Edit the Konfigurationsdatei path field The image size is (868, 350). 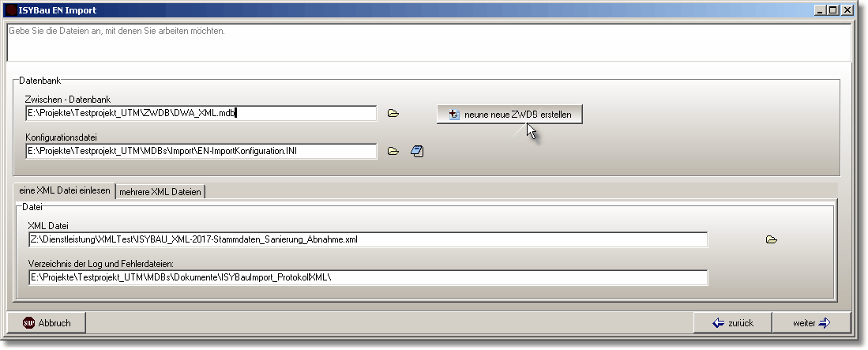[201, 151]
